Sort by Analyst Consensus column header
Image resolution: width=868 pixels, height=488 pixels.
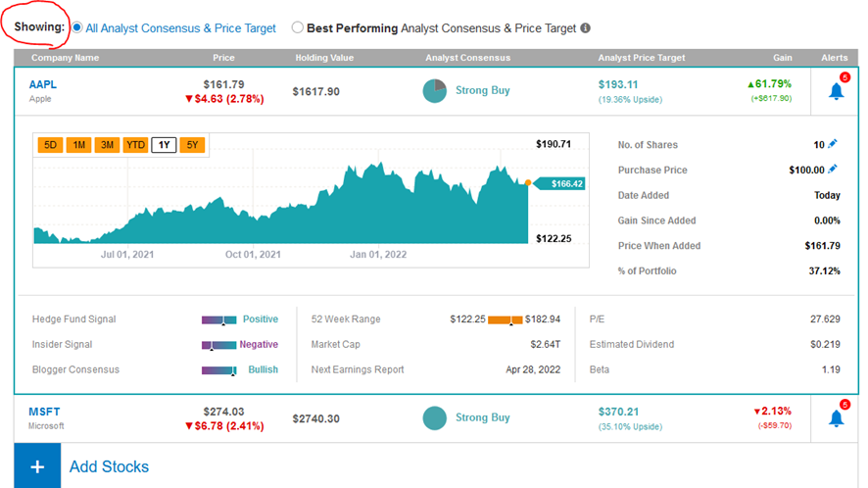[x=467, y=58]
